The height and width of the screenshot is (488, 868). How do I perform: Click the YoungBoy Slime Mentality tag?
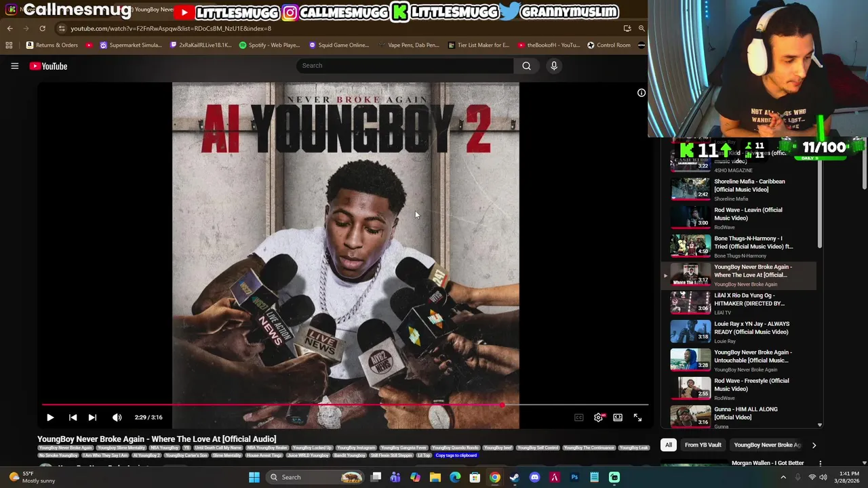tap(123, 448)
